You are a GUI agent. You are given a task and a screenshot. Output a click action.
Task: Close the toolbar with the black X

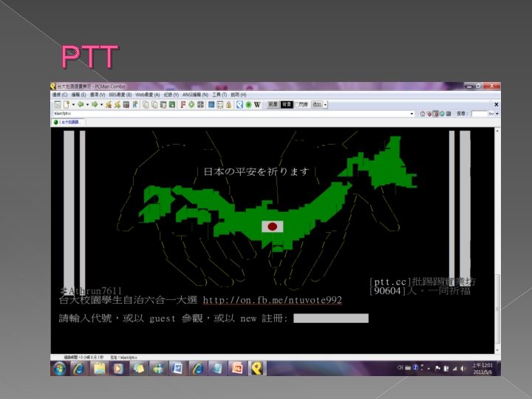tap(497, 104)
